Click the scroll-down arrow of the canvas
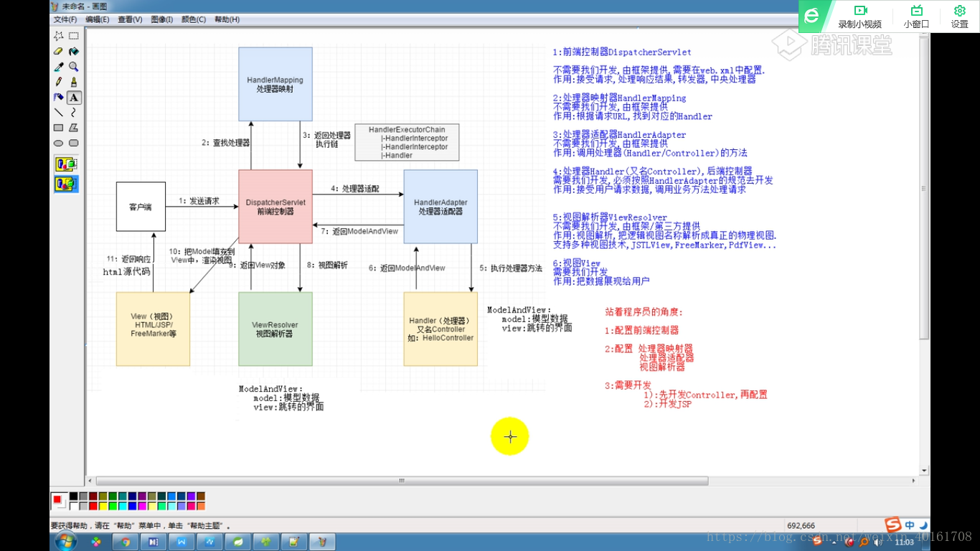980x551 pixels. coord(925,471)
